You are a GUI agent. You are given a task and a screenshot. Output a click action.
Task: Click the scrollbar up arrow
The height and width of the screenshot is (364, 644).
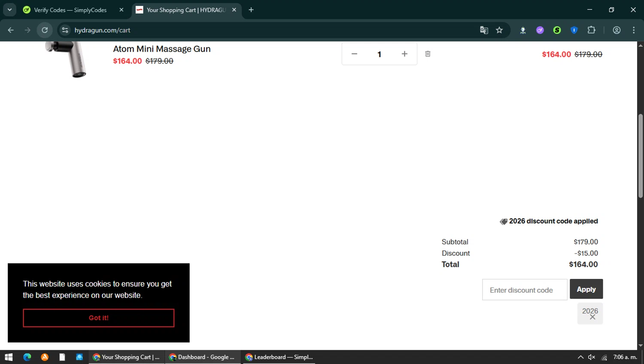641,45
